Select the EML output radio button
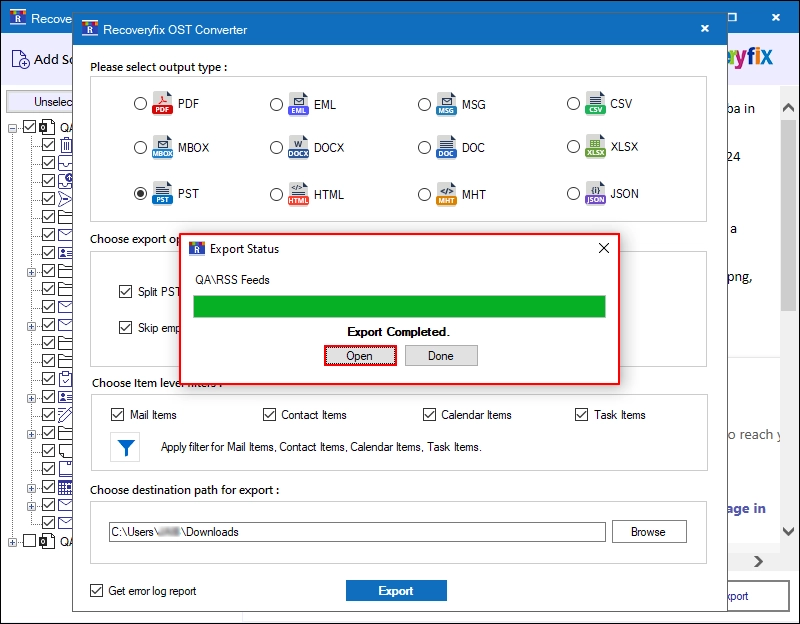Screen dimensions: 800x624 pyautogui.click(x=276, y=104)
